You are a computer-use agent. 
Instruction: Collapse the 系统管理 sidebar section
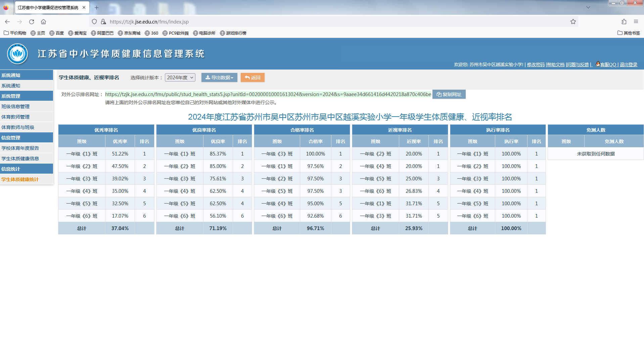pyautogui.click(x=27, y=96)
